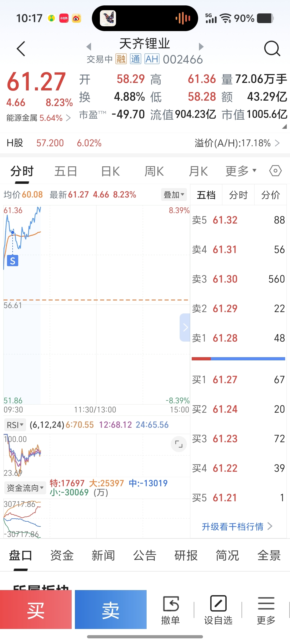Image resolution: width=290 pixels, height=644 pixels.
Task: Open the search magnifier icon
Action: pos(272,49)
